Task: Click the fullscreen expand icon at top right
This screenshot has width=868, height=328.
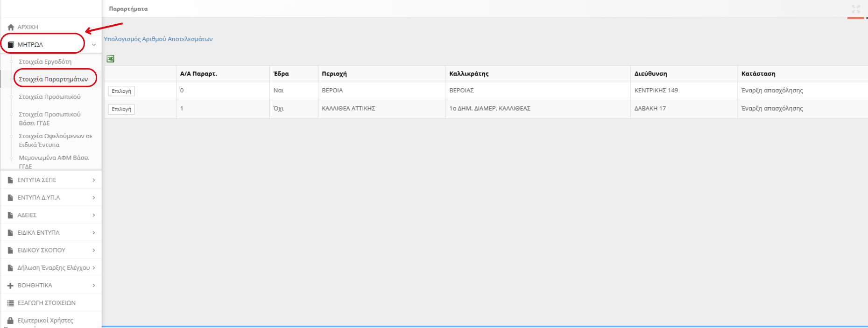Action: coord(855,9)
